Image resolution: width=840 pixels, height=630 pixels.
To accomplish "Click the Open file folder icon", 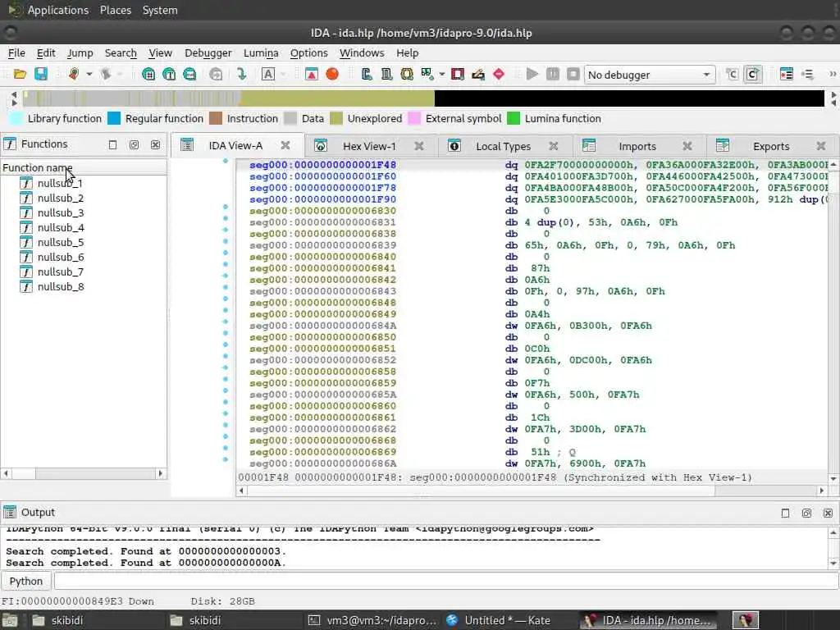I will click(x=20, y=74).
